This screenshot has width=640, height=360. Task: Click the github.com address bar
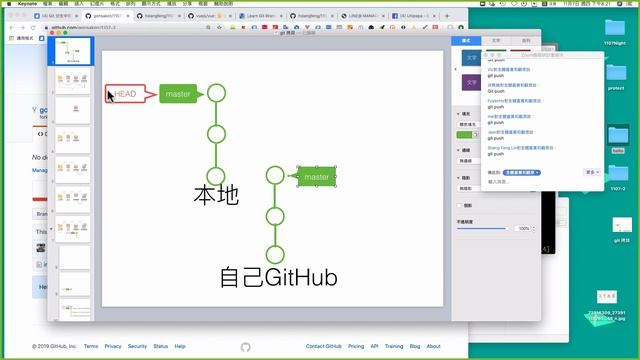(122, 27)
